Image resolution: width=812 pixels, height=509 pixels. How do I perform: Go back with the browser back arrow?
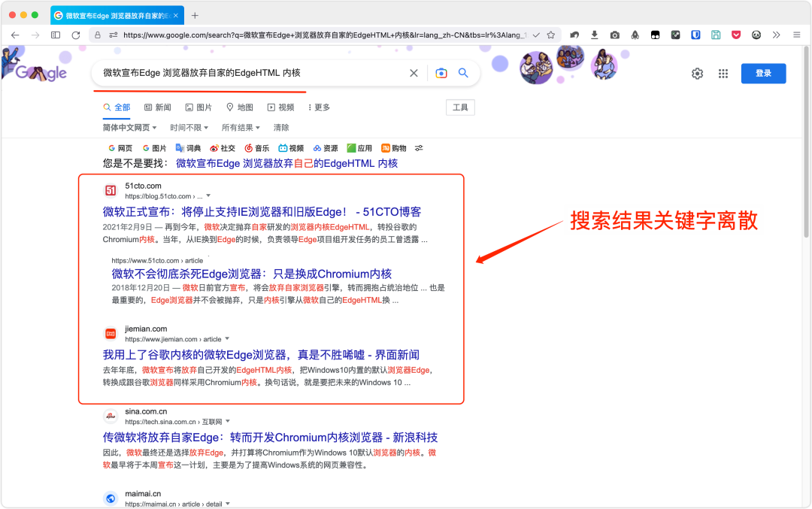click(15, 35)
